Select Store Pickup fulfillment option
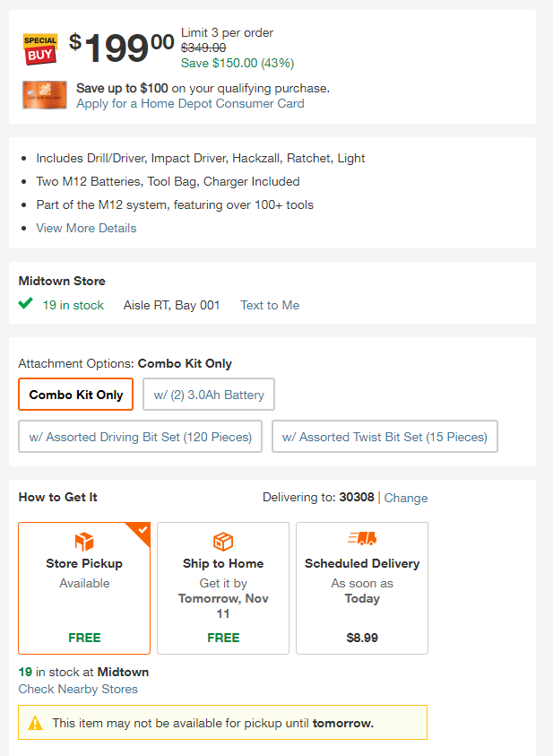The width and height of the screenshot is (553, 756). pyautogui.click(x=84, y=588)
